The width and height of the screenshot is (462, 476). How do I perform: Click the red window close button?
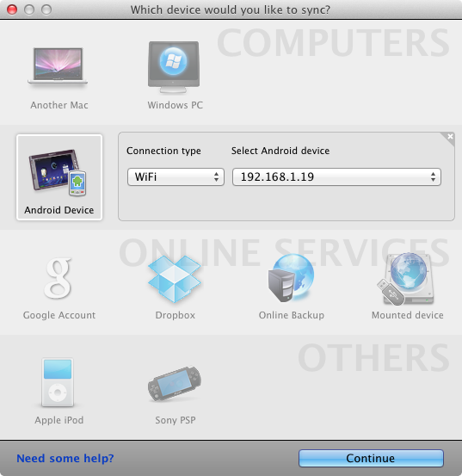(12, 9)
